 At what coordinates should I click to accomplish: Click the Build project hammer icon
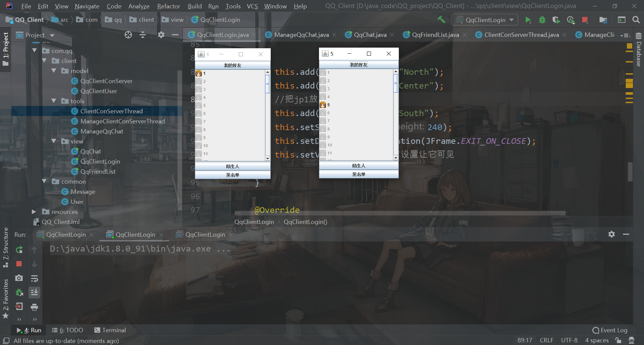(x=441, y=20)
